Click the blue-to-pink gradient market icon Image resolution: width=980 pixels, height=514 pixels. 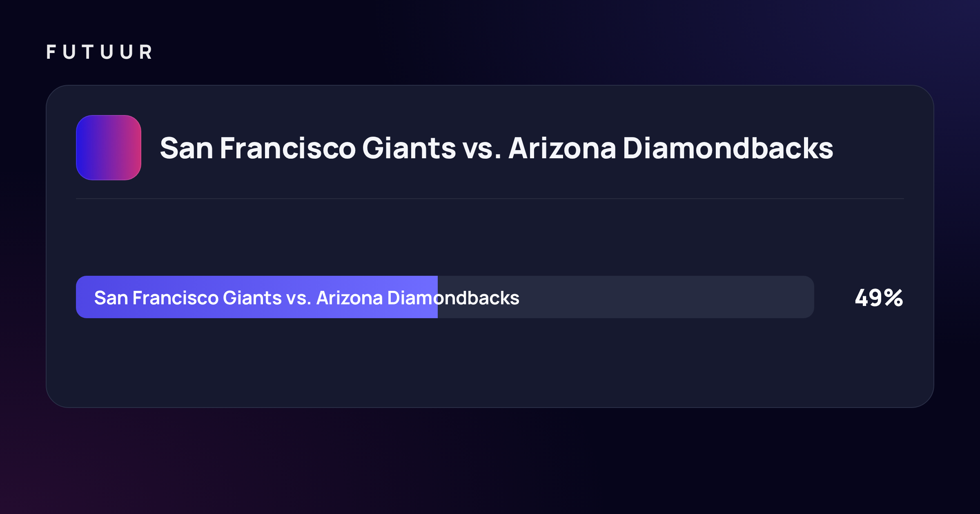109,148
